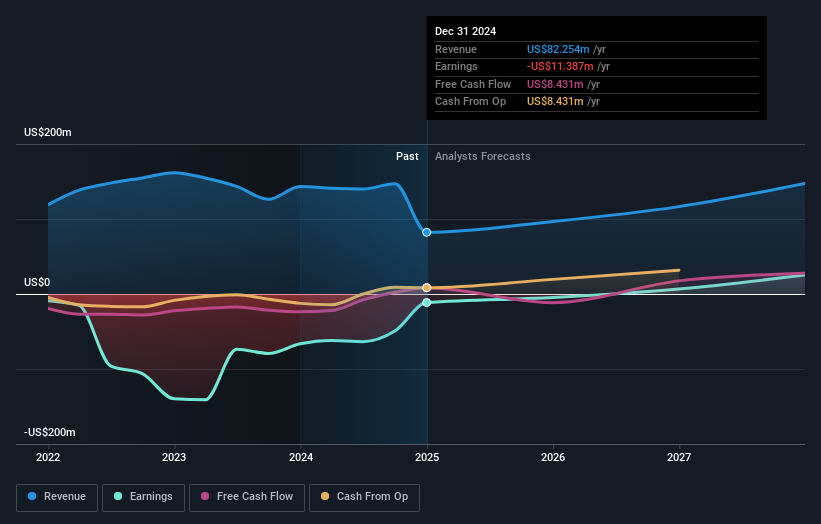The width and height of the screenshot is (821, 524).
Task: Click the Past label
Action: click(x=407, y=157)
